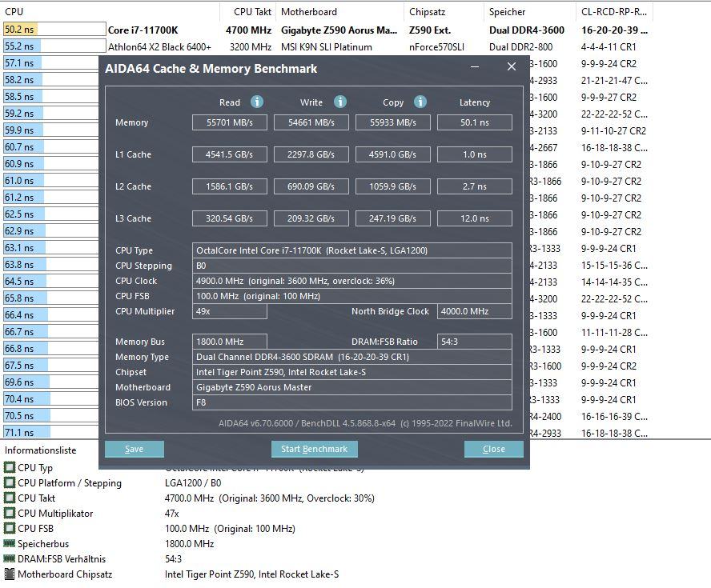Select the 66.7 ns result bar

(x=50, y=331)
